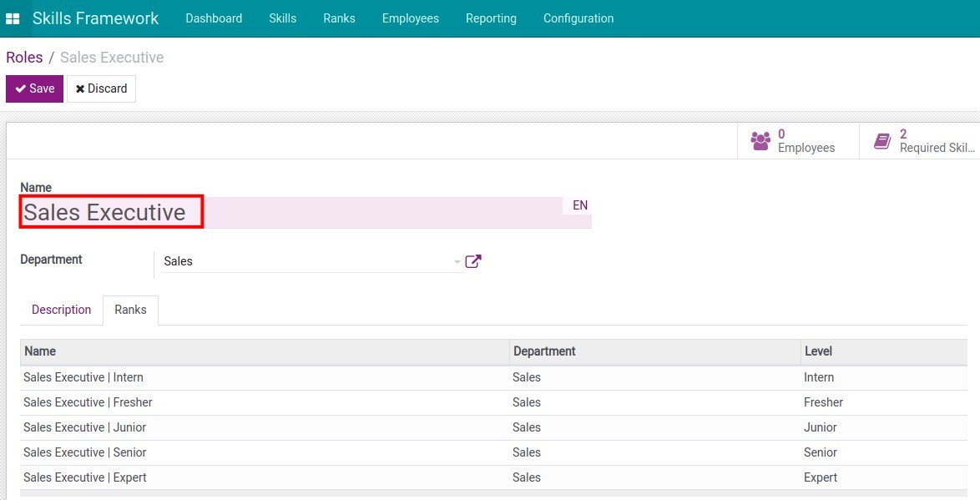Return via the Roles breadcrumb link
980x500 pixels.
click(x=24, y=57)
